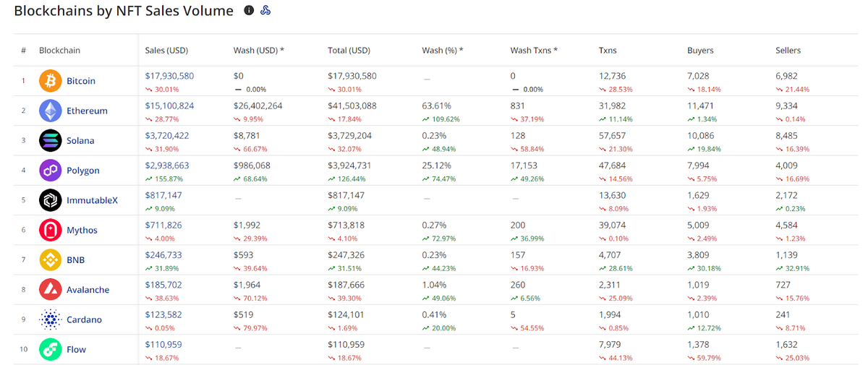
Task: Click Ethereum sales value $15,100,824
Action: click(x=169, y=106)
